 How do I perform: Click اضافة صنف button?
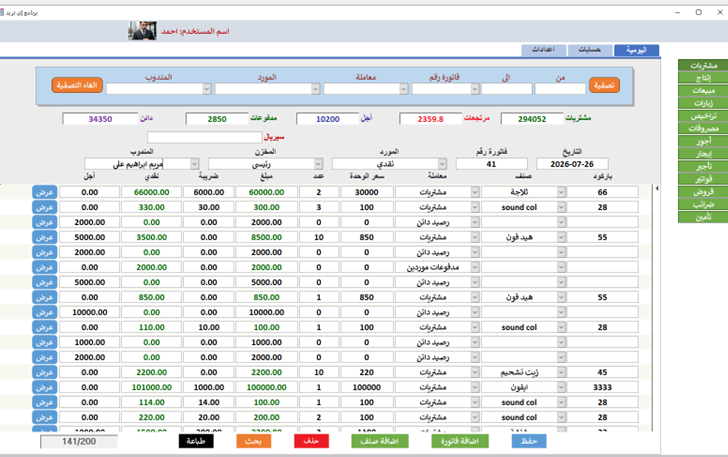point(380,441)
